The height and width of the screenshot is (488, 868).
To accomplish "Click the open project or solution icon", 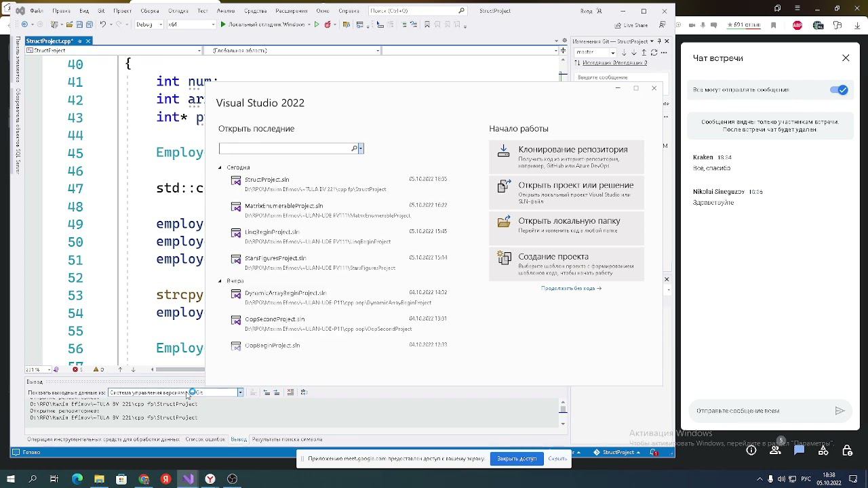I will (503, 186).
